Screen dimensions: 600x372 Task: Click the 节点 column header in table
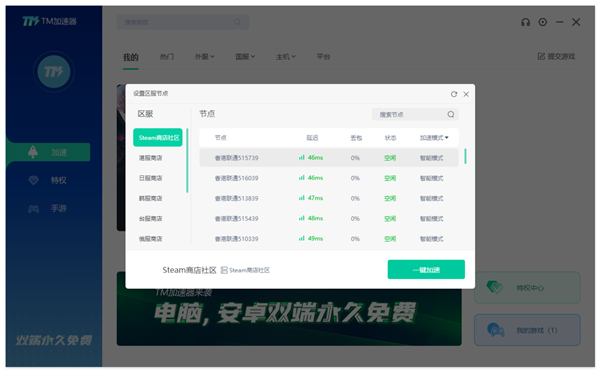[x=220, y=138]
